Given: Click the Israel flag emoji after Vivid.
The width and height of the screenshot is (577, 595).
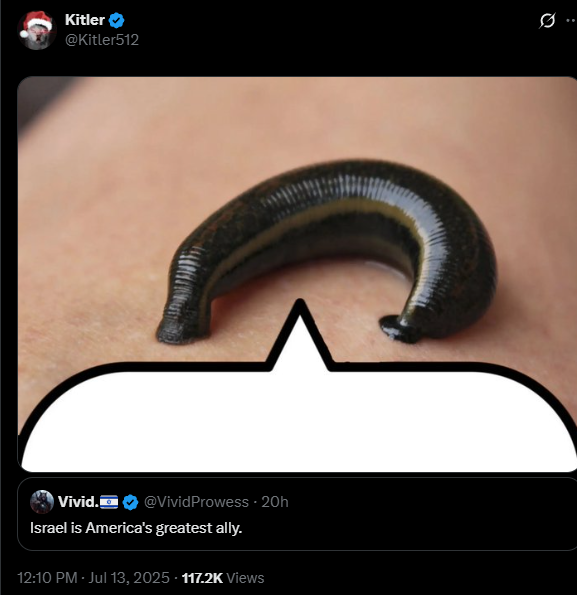Looking at the screenshot, I should coord(109,502).
